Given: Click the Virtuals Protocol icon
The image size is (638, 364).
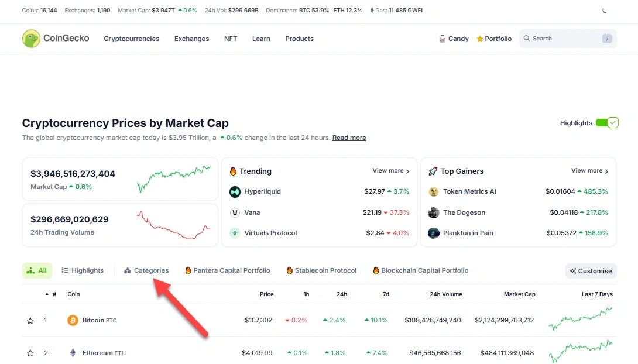Looking at the screenshot, I should 235,233.
